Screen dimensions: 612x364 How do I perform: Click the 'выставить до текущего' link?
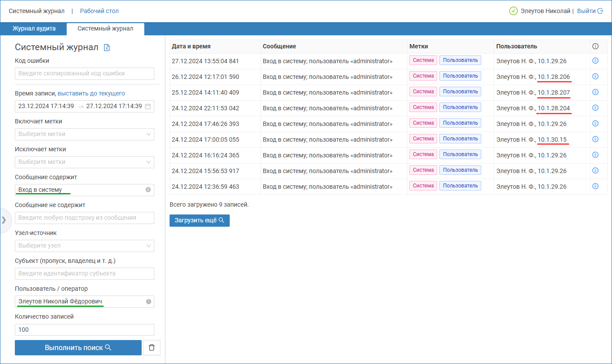click(x=91, y=93)
